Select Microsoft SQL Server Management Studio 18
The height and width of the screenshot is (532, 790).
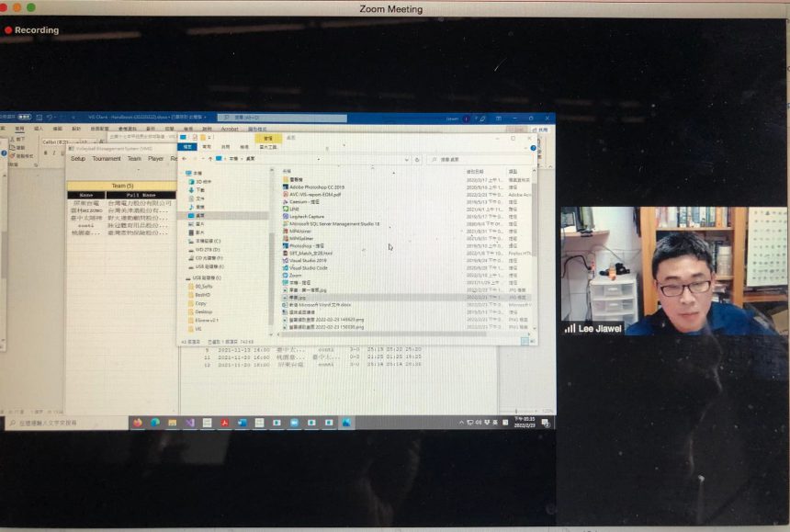point(331,223)
